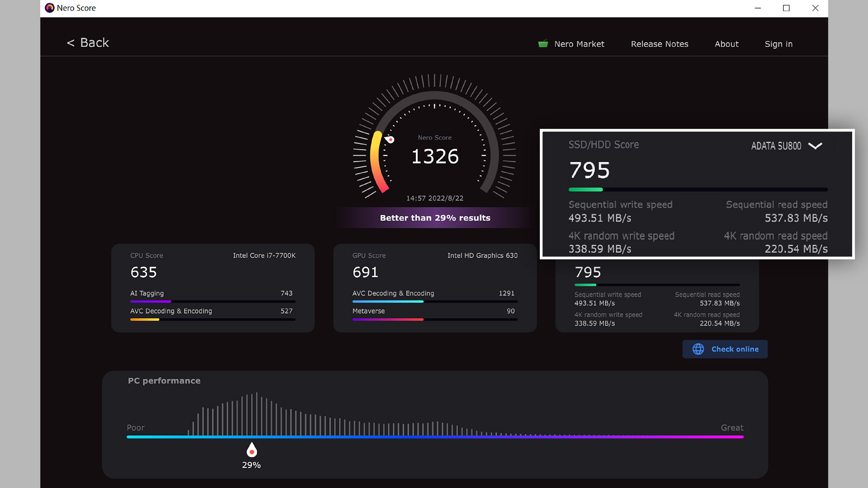Open the About menu item
This screenshot has width=868, height=488.
click(726, 44)
